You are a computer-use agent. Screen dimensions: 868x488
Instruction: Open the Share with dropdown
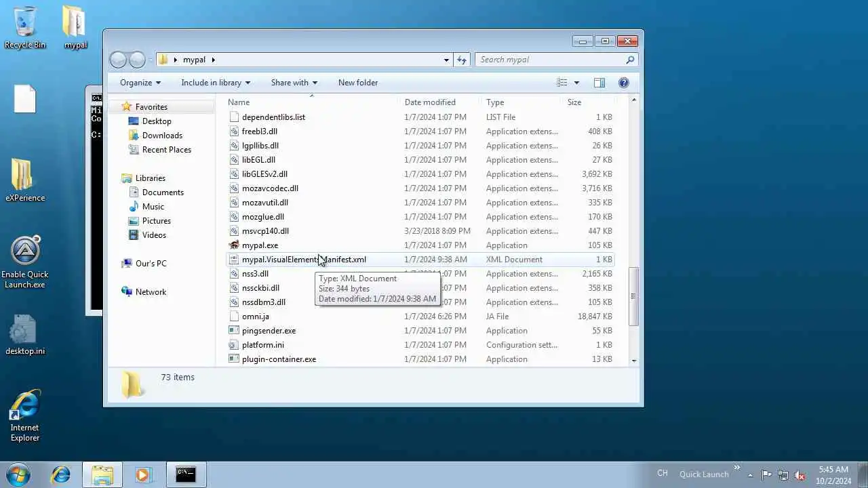pyautogui.click(x=294, y=83)
